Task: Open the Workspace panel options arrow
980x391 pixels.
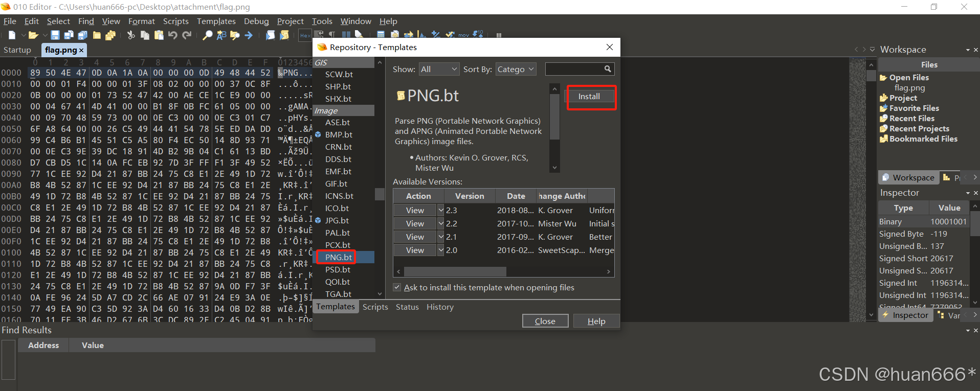Action: tap(968, 50)
